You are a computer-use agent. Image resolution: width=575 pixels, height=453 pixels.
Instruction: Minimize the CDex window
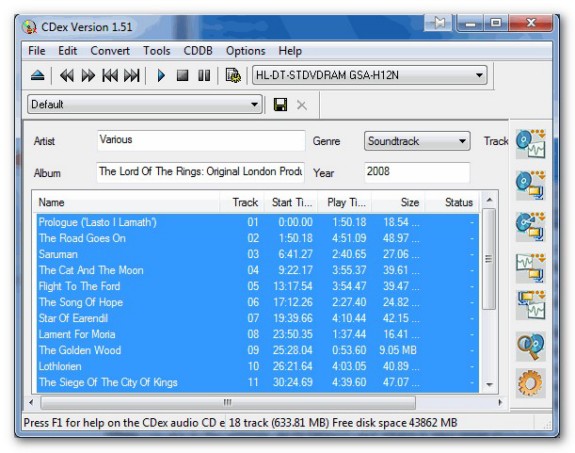pyautogui.click(x=470, y=23)
